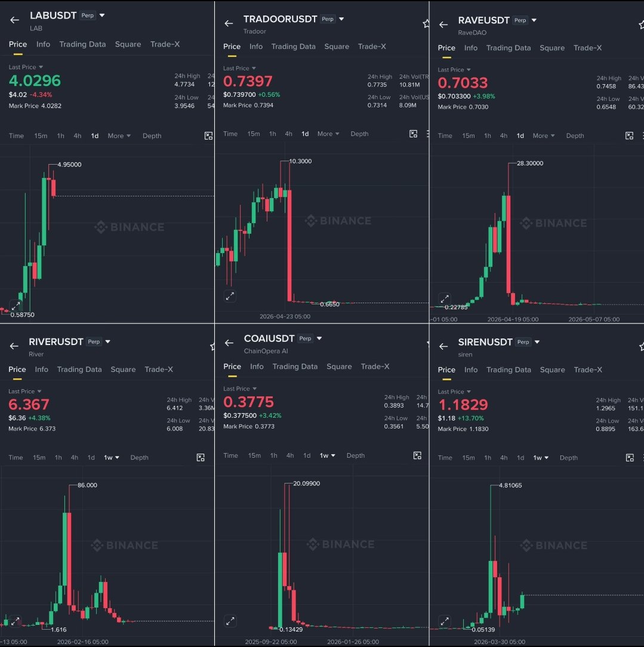Go back from the SIRENUSDT panel
The image size is (644, 647).
(443, 346)
